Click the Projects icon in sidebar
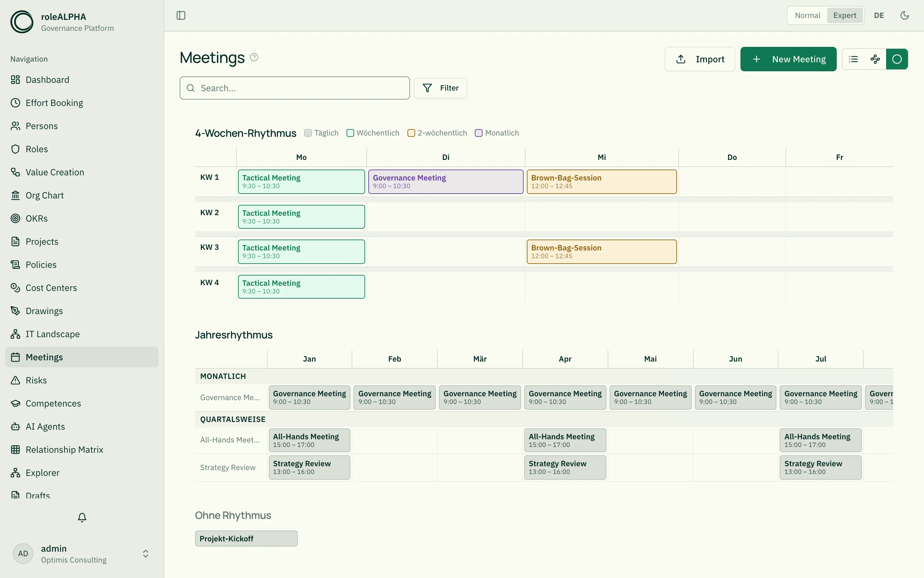 tap(15, 241)
